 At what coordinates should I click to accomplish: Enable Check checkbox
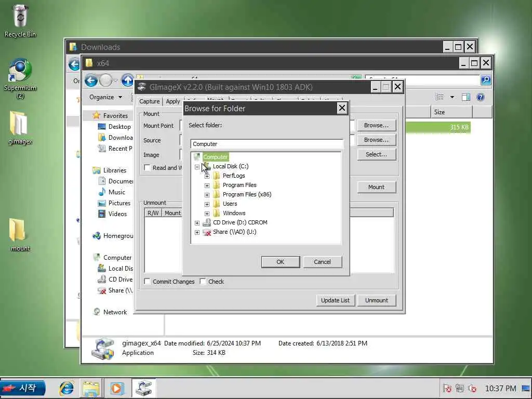[x=203, y=282]
